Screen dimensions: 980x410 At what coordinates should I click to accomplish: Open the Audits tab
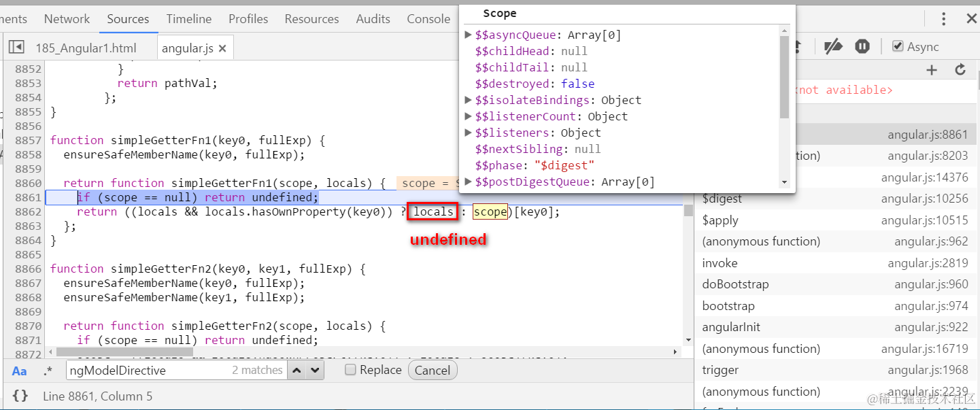(x=373, y=19)
